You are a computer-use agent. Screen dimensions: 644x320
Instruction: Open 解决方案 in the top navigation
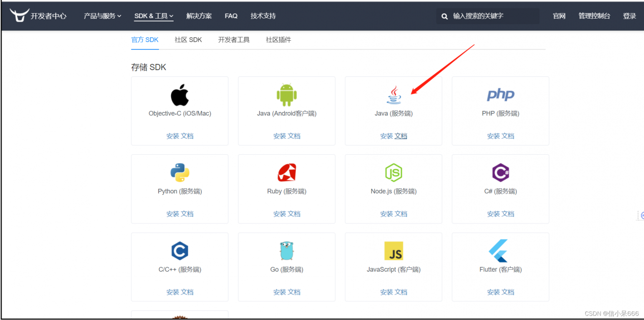pyautogui.click(x=199, y=16)
